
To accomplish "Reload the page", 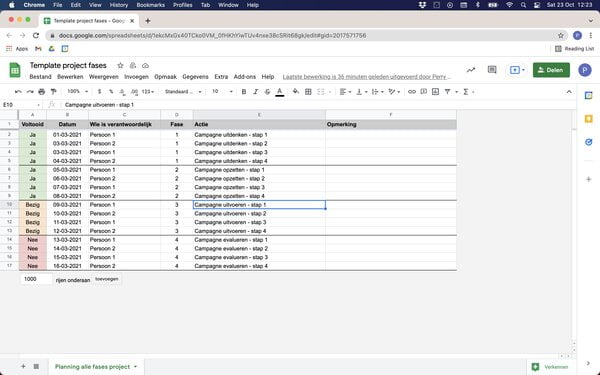I will click(x=36, y=36).
